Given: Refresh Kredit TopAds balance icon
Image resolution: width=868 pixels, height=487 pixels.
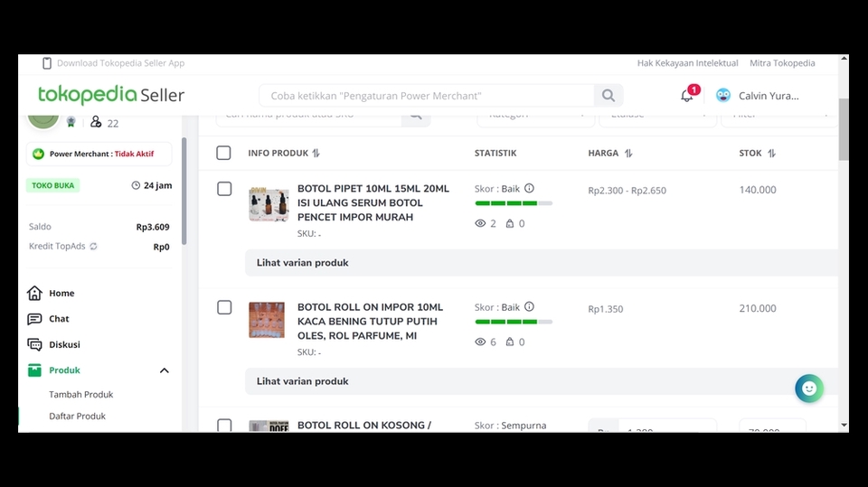Looking at the screenshot, I should pyautogui.click(x=93, y=247).
